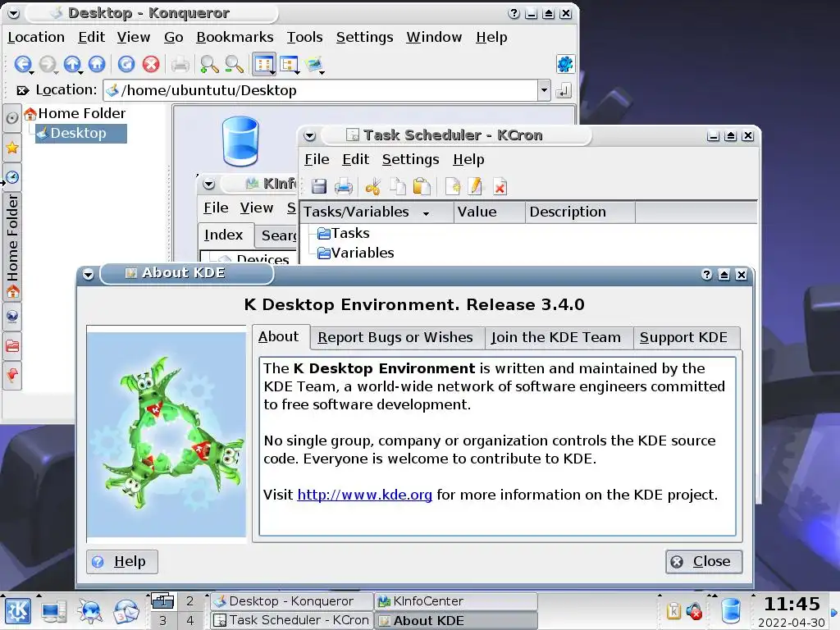The height and width of the screenshot is (630, 840).
Task: Modify task via KCron pencil icon
Action: pos(476,186)
